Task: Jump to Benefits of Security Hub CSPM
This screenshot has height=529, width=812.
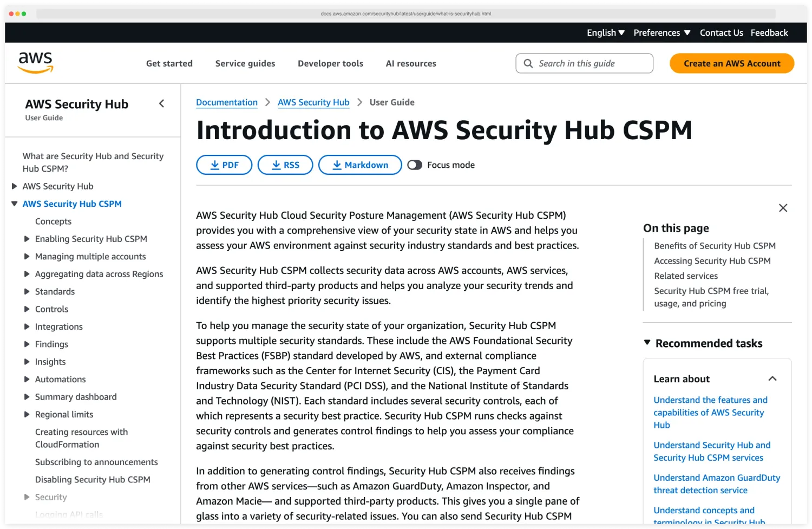Action: [715, 246]
